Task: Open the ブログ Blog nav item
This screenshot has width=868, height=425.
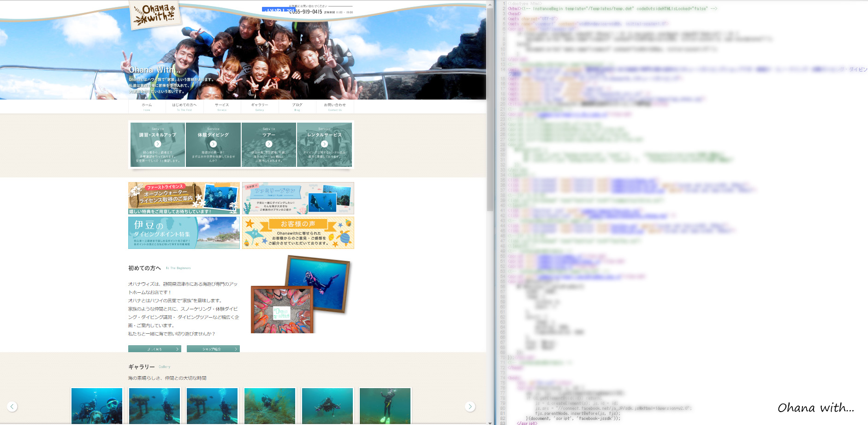Action: coord(297,106)
